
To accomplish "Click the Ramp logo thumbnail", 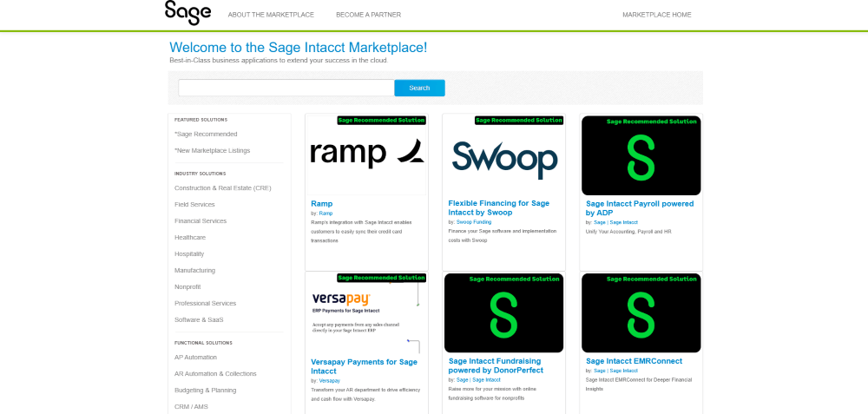I will pyautogui.click(x=366, y=155).
